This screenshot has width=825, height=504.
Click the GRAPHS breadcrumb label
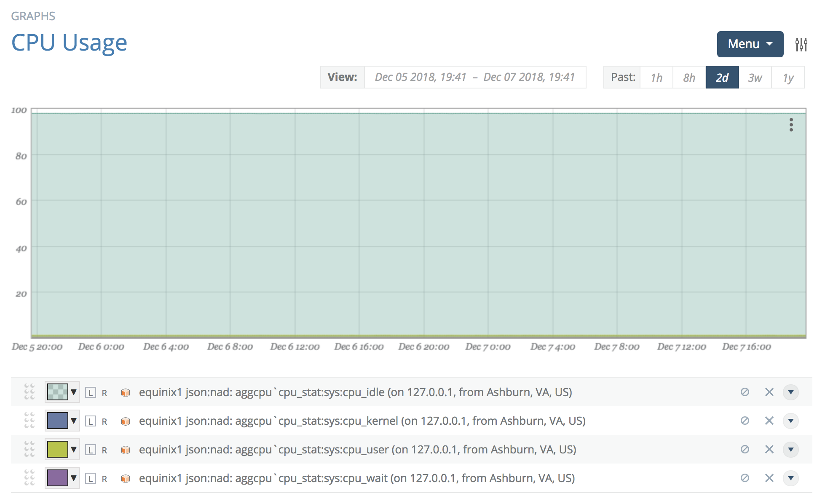tap(33, 16)
